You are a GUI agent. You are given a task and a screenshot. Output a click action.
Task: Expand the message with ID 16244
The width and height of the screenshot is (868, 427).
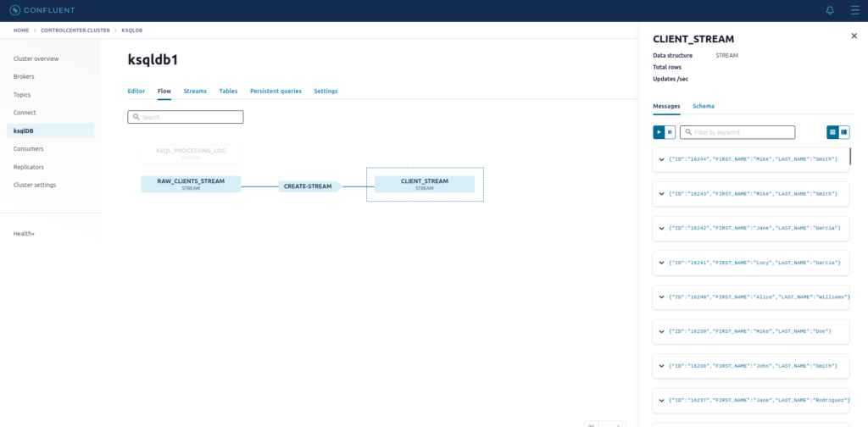click(x=661, y=159)
